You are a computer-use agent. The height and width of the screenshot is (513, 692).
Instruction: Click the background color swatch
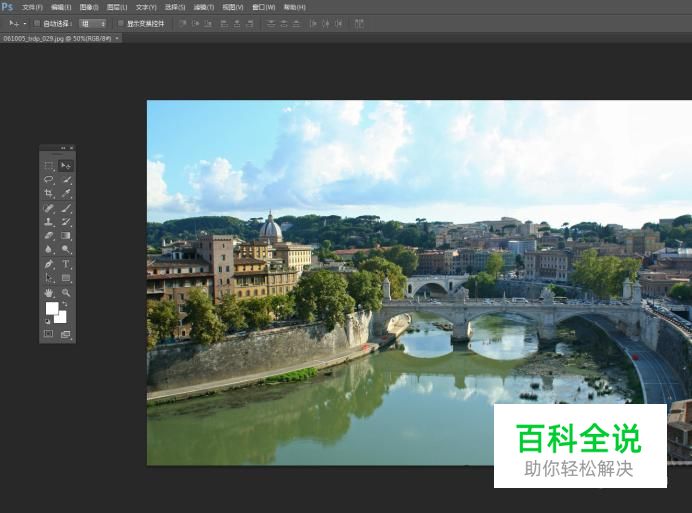(61, 318)
